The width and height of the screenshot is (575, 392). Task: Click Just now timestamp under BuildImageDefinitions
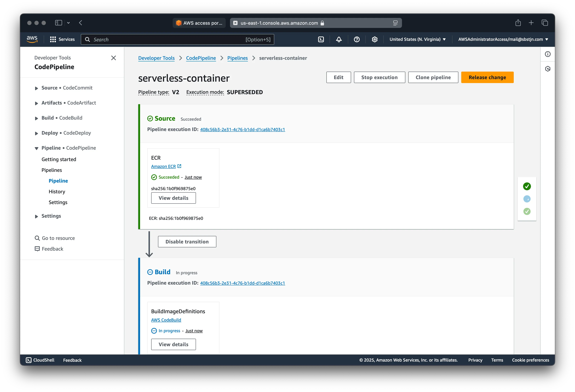[x=194, y=331]
